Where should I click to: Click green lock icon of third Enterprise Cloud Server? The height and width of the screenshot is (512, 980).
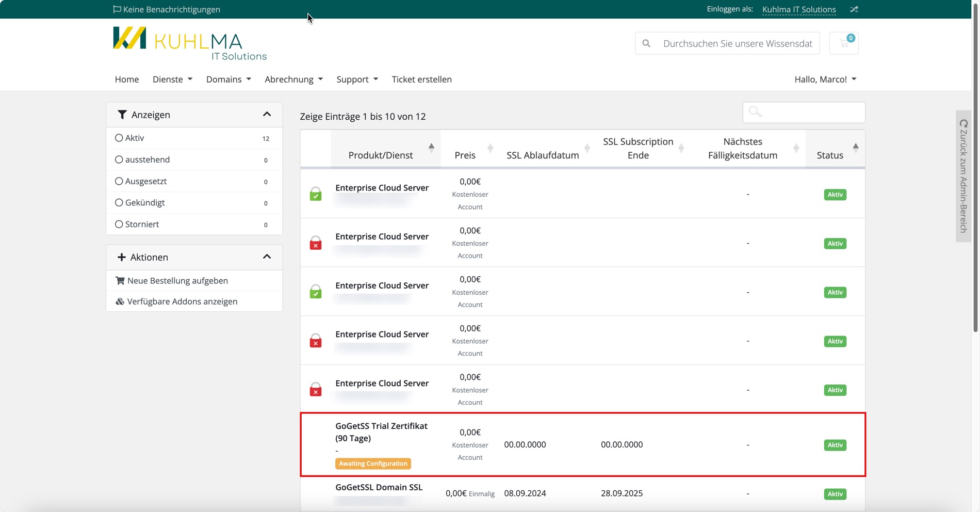(316, 292)
